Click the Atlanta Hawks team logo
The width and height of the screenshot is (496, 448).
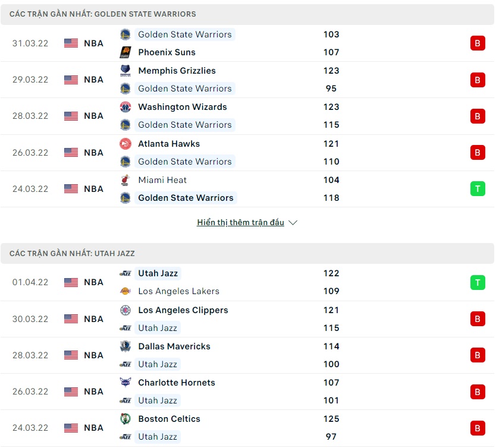pos(125,144)
